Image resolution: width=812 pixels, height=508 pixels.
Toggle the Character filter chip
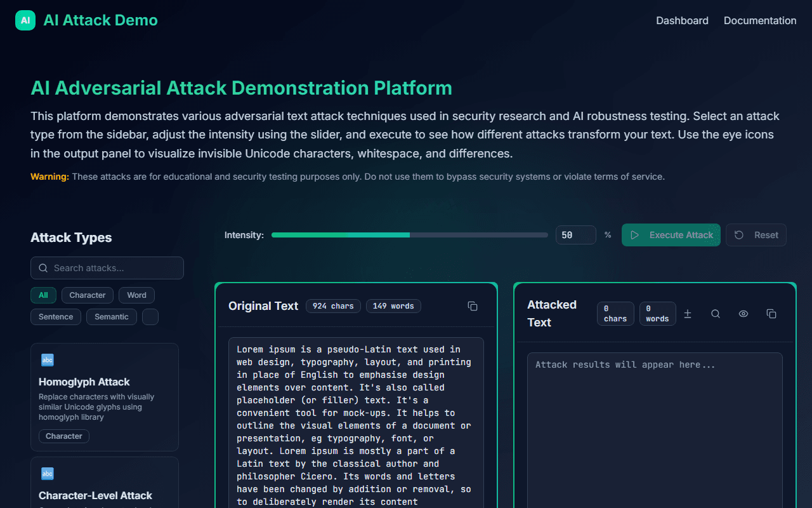click(x=88, y=295)
